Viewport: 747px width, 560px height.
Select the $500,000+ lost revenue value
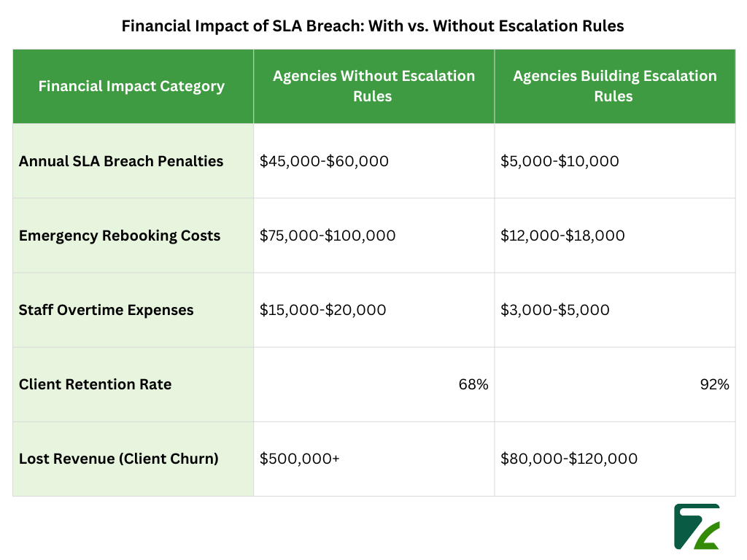tap(299, 459)
